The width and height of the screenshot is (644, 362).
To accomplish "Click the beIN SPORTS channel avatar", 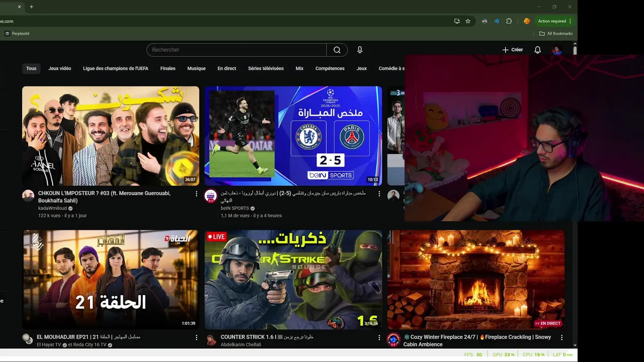I will point(211,196).
